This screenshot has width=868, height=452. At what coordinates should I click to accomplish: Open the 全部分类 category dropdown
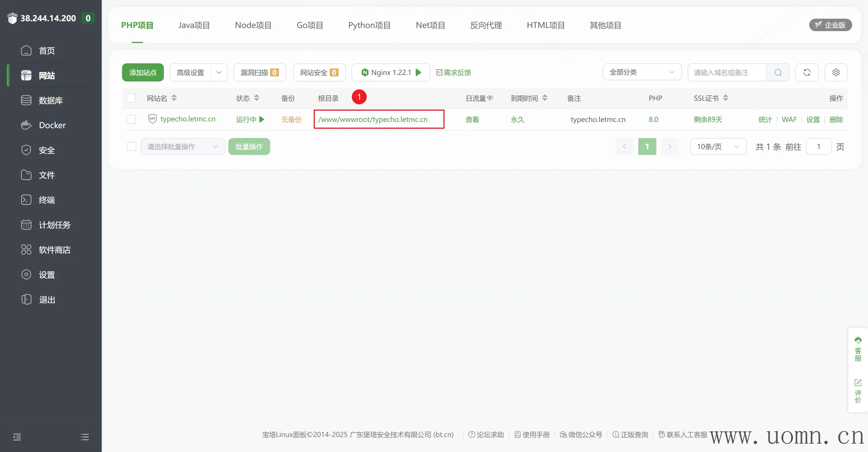[x=642, y=72]
